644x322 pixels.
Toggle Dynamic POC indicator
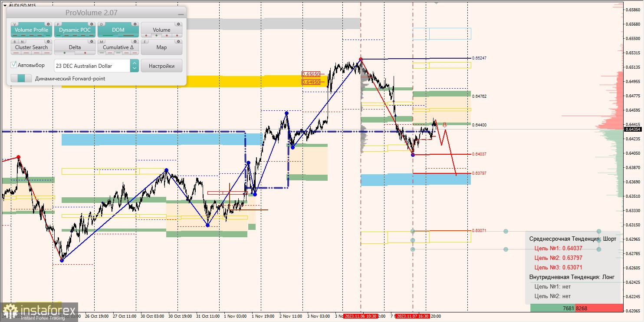(x=75, y=30)
